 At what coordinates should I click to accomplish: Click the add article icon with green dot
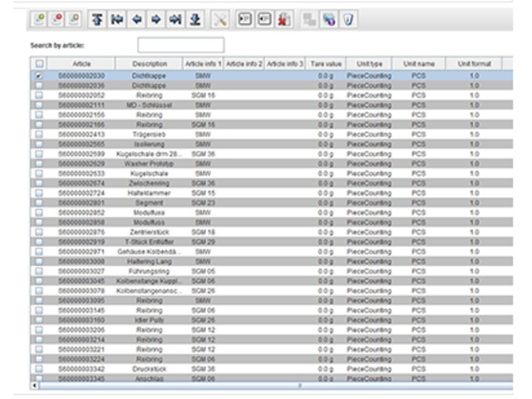point(39,17)
